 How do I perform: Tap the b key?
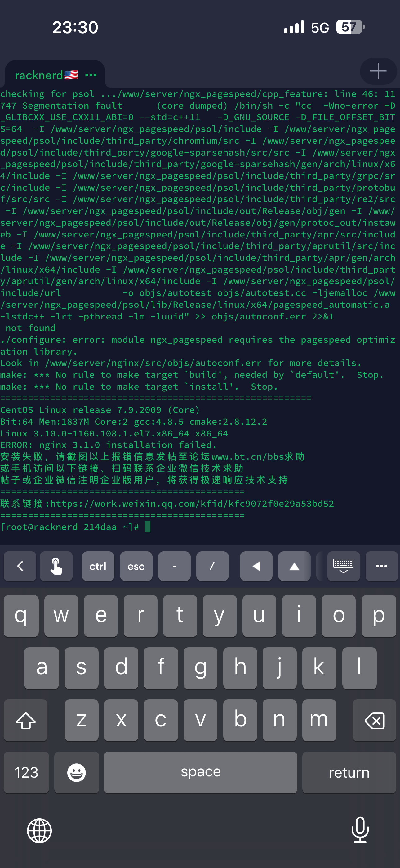click(x=240, y=720)
